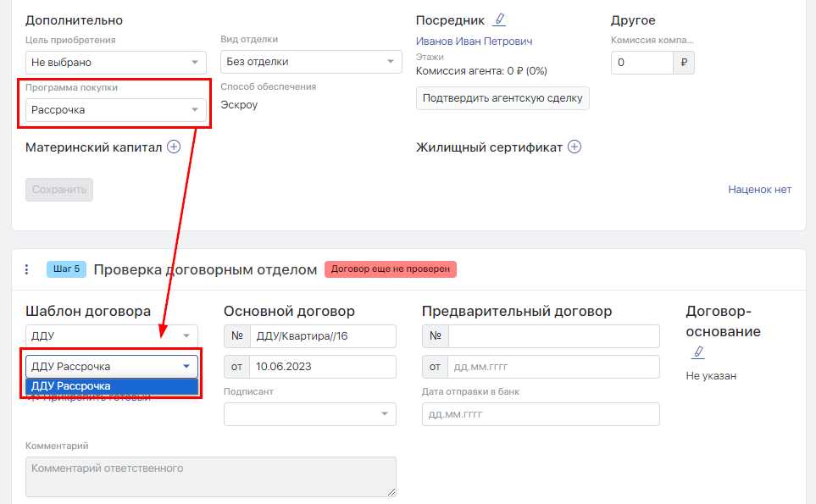Add Материнский капитал with the plus icon
816x504 pixels.
[174, 147]
